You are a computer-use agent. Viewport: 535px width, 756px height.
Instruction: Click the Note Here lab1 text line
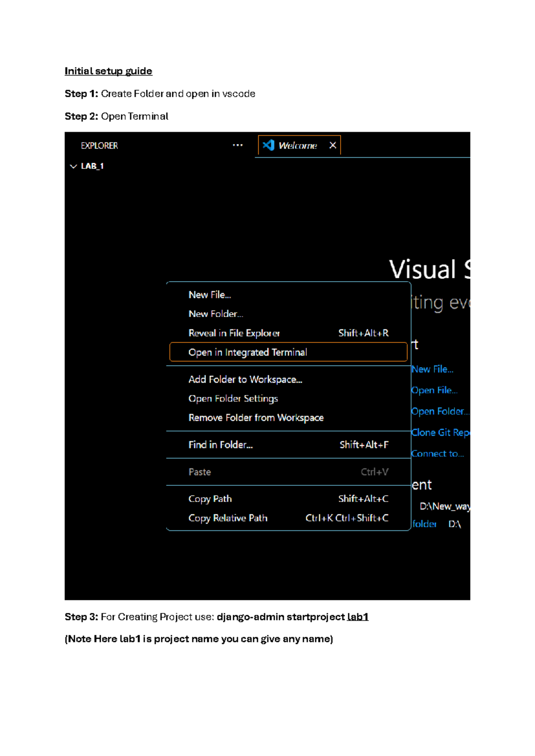tap(199, 639)
